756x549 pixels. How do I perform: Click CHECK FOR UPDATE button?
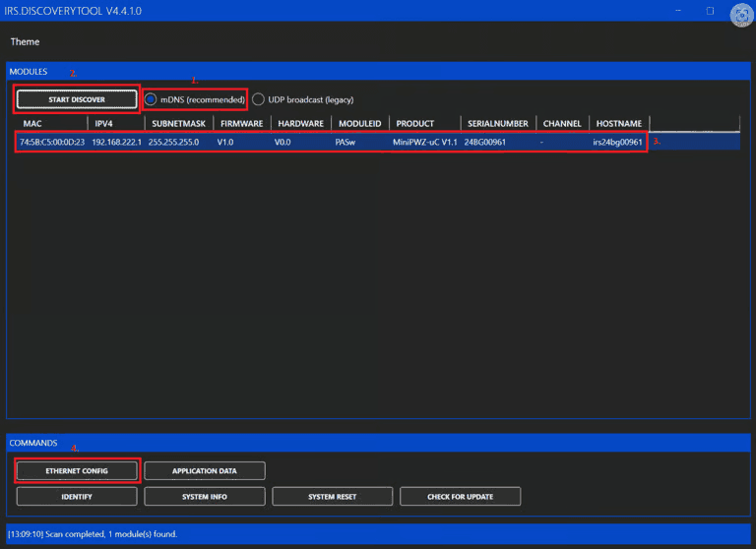[x=460, y=497]
